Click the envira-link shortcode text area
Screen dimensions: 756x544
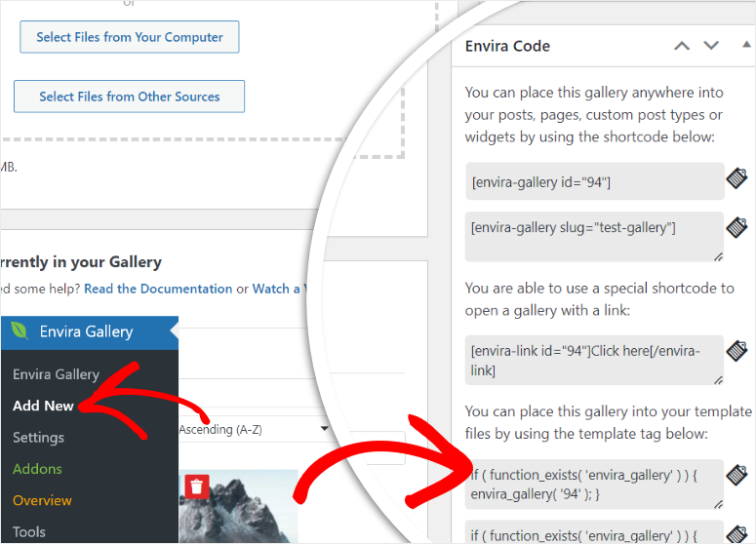tap(594, 360)
